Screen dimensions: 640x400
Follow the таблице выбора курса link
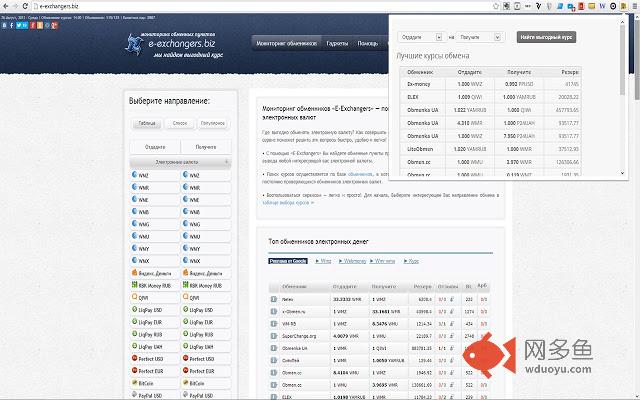tap(288, 202)
